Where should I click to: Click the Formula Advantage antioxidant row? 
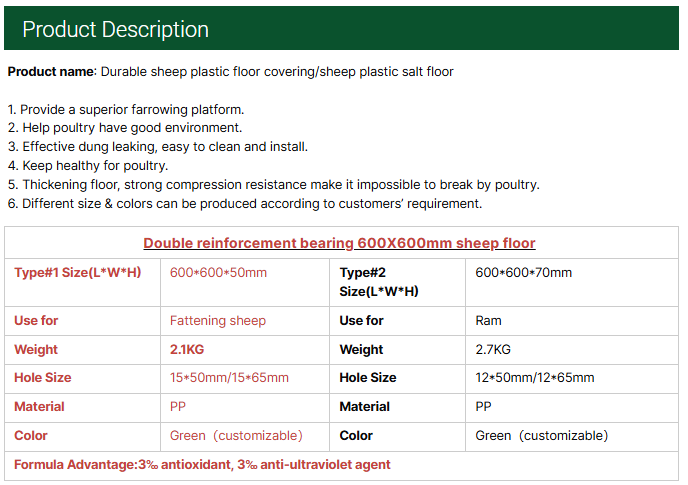pos(202,465)
